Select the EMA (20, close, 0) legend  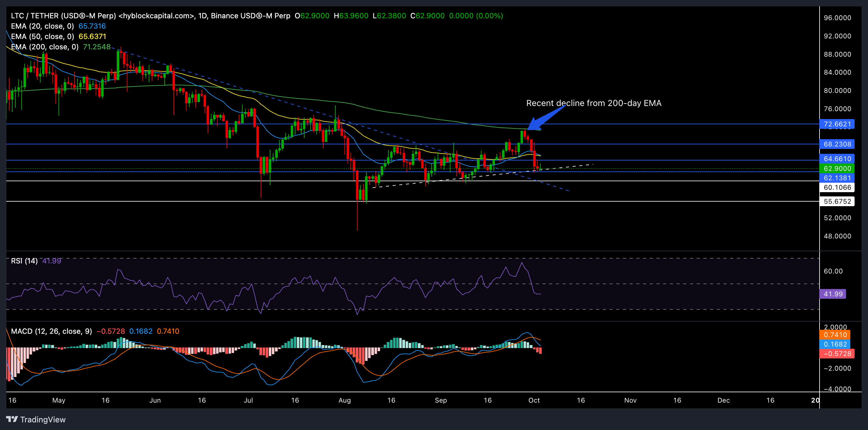(42, 26)
